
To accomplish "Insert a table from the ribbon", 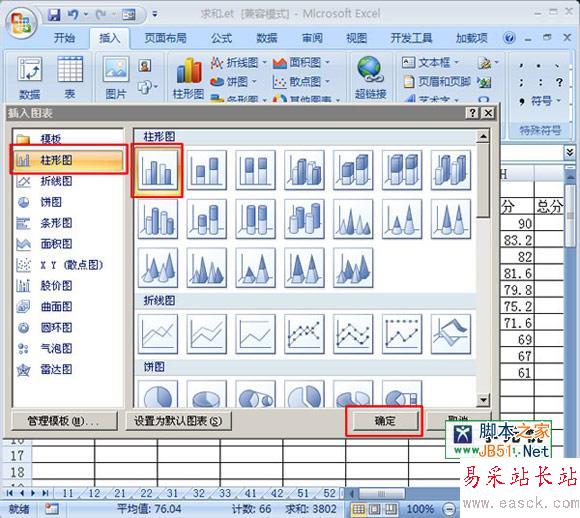I will (x=70, y=78).
